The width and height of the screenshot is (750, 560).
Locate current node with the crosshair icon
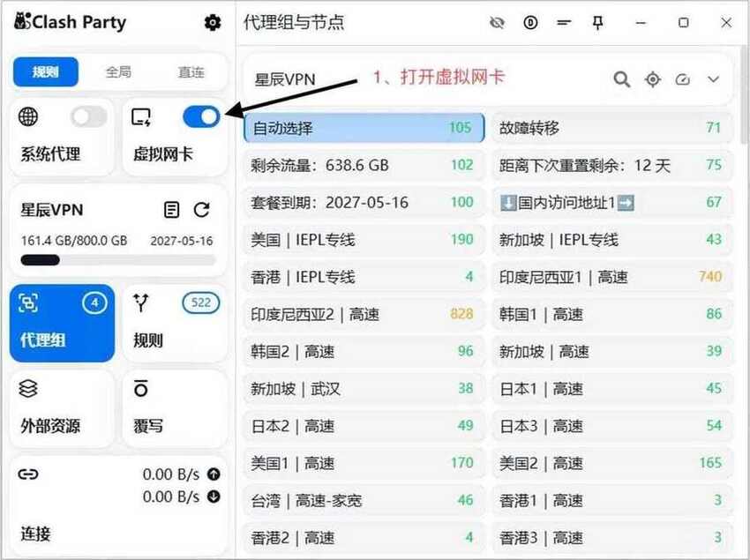652,79
